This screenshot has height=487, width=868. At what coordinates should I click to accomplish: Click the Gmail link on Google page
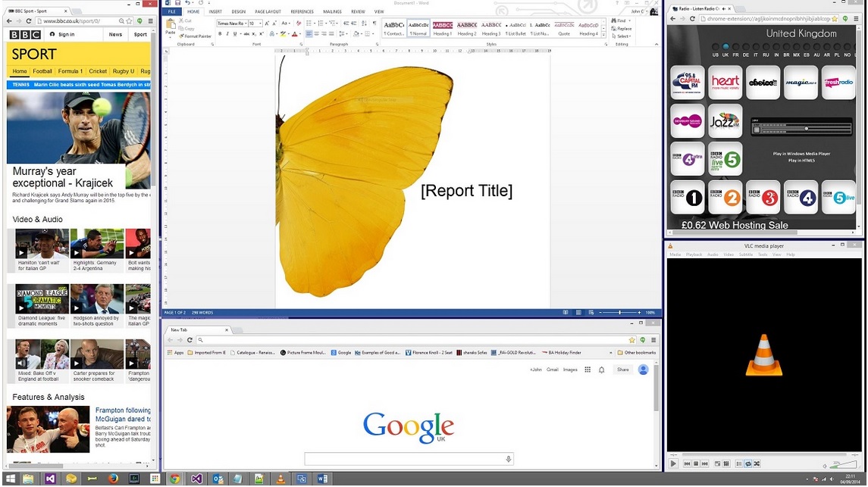point(553,370)
